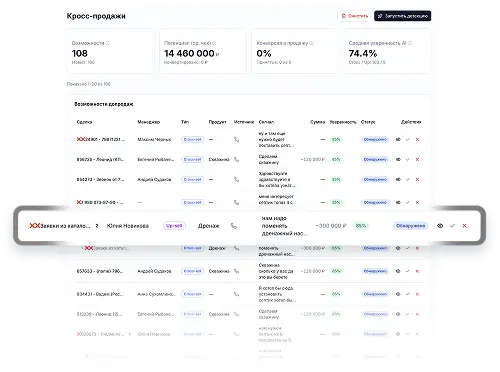
Task: Open deal starting with 657603
Action: (100, 271)
